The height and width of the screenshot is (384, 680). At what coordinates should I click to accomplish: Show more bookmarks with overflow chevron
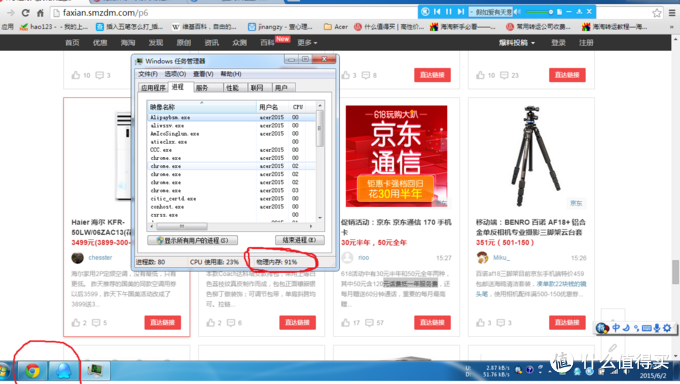(672, 27)
